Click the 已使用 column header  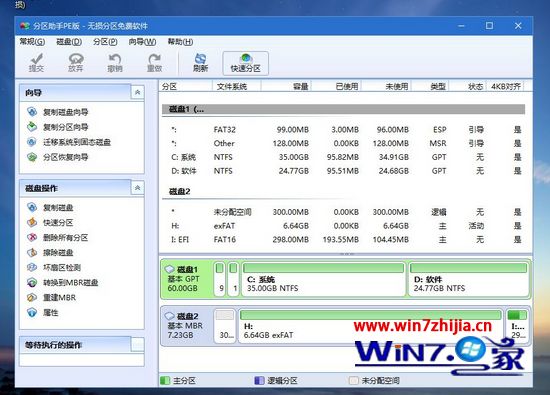tap(336, 86)
